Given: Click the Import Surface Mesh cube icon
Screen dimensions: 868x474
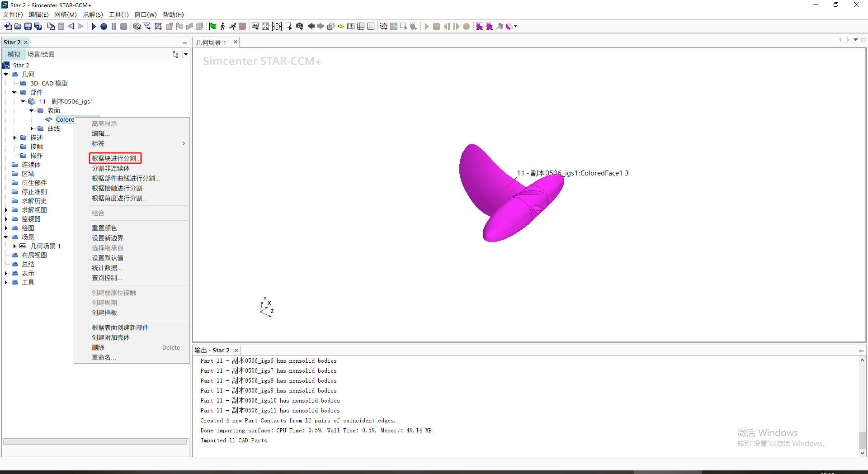Looking at the screenshot, I should tap(137, 26).
